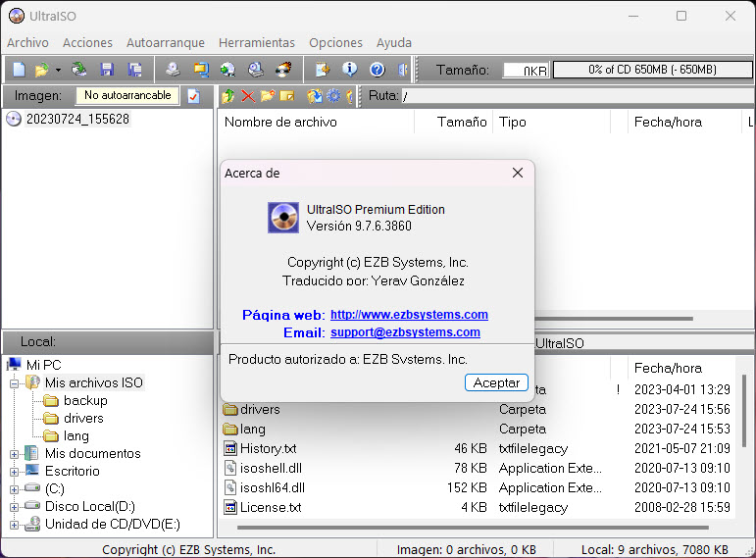Open the Acciones menu
This screenshot has width=756, height=558.
tap(87, 42)
